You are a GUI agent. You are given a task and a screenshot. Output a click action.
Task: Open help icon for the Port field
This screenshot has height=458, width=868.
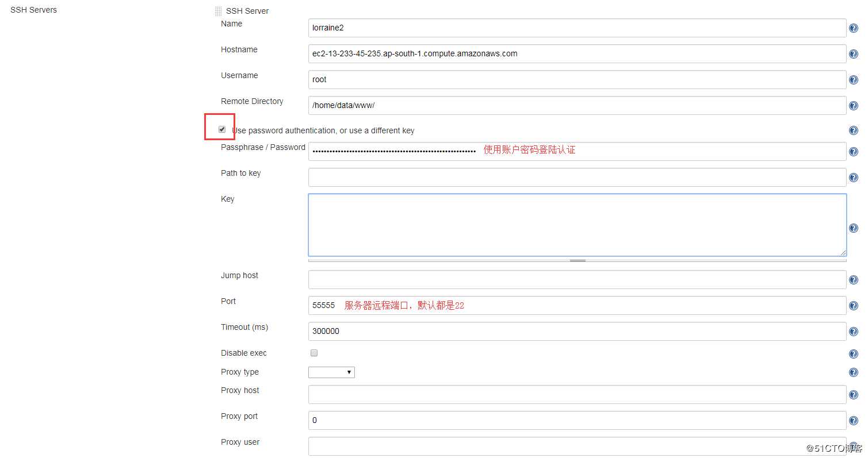tap(854, 306)
